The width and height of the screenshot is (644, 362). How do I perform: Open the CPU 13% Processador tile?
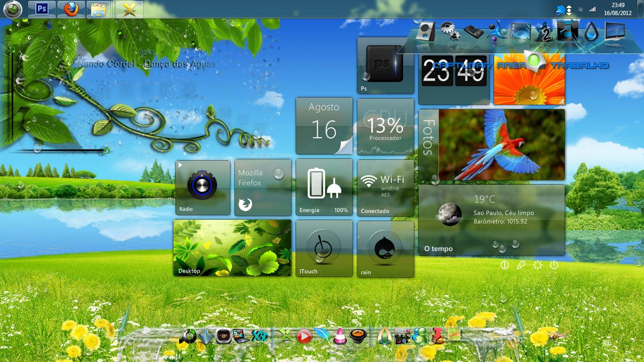pyautogui.click(x=385, y=127)
